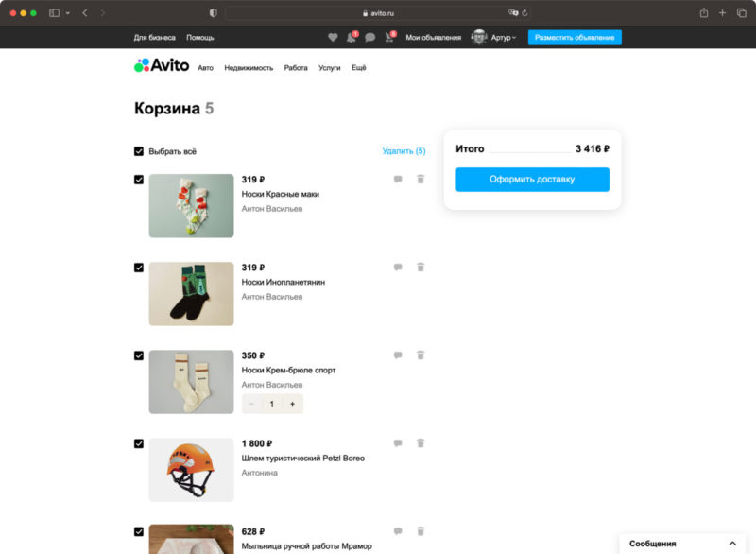Open favorites heart icon in top bar
This screenshot has height=554, width=756.
(x=333, y=38)
